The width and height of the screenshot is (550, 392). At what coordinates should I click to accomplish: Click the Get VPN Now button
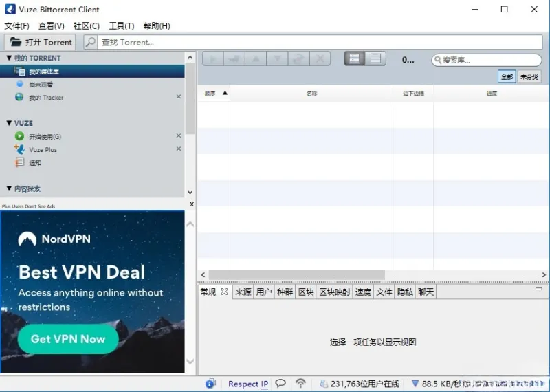click(x=68, y=339)
